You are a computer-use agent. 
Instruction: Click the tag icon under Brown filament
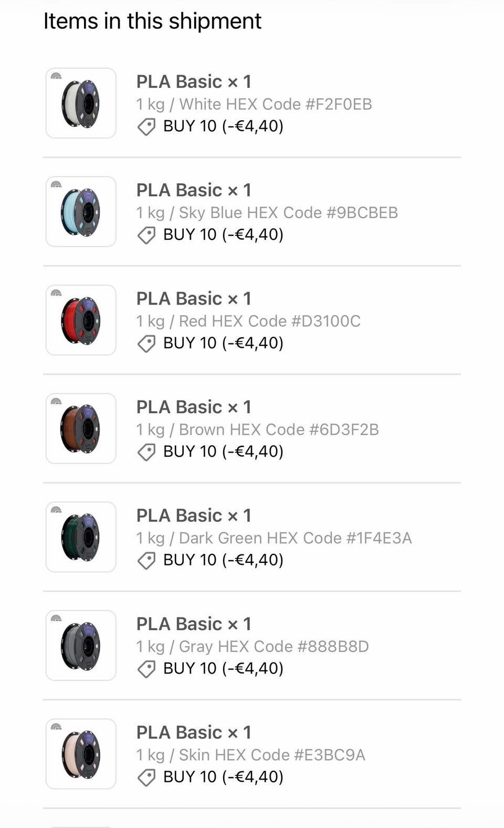click(x=146, y=452)
